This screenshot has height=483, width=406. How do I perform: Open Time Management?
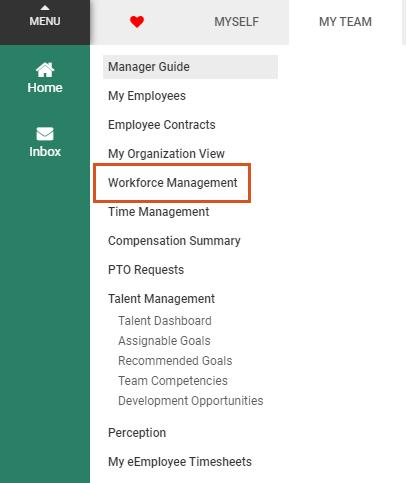pyautogui.click(x=159, y=212)
